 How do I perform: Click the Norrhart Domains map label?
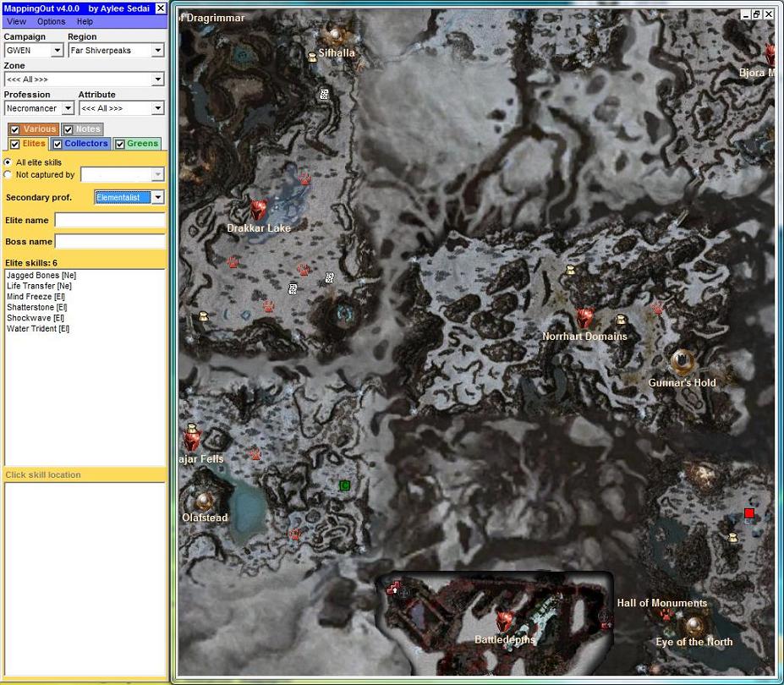click(584, 337)
